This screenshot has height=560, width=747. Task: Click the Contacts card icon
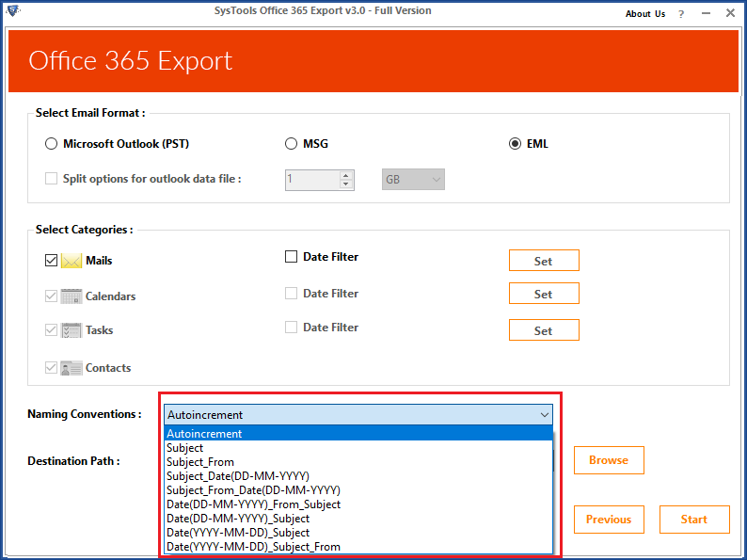click(x=72, y=368)
